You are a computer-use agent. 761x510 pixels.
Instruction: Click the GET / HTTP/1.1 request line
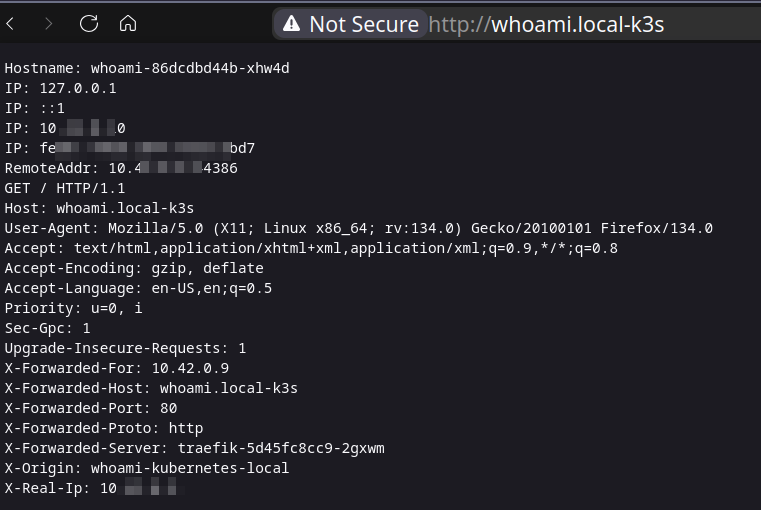pyautogui.click(x=65, y=188)
